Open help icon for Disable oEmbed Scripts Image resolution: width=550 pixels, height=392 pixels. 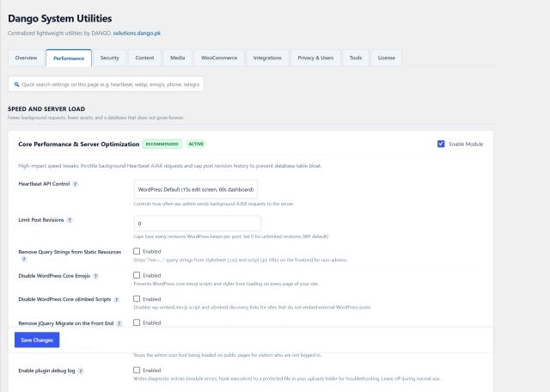[x=117, y=299]
